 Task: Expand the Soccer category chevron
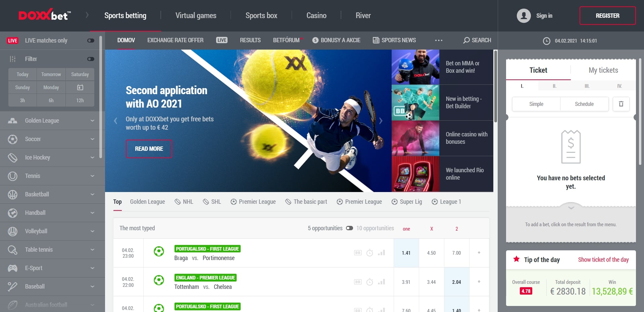coord(92,139)
